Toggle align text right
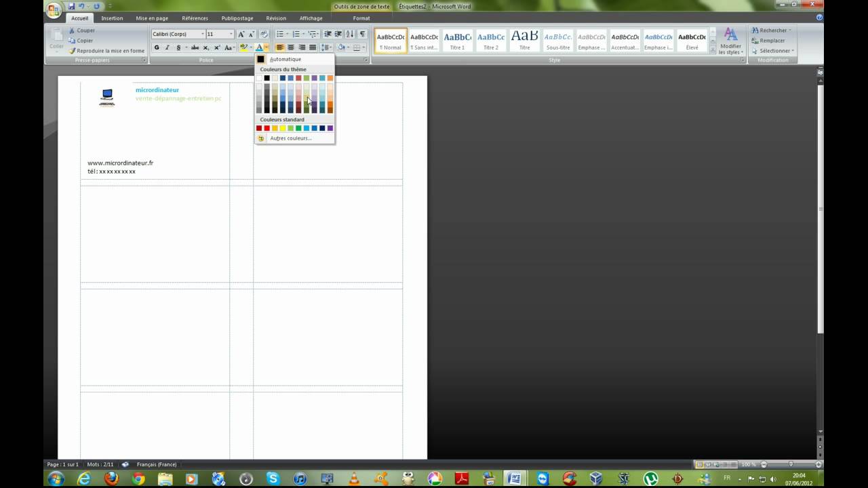Viewport: 868px width, 488px height. 302,47
